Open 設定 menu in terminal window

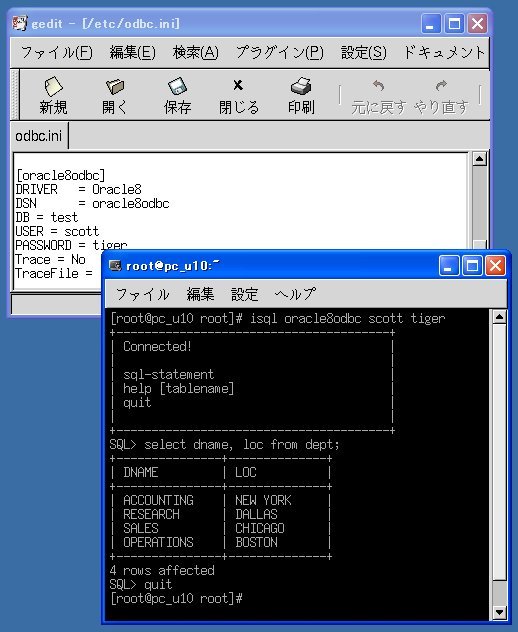click(x=244, y=294)
